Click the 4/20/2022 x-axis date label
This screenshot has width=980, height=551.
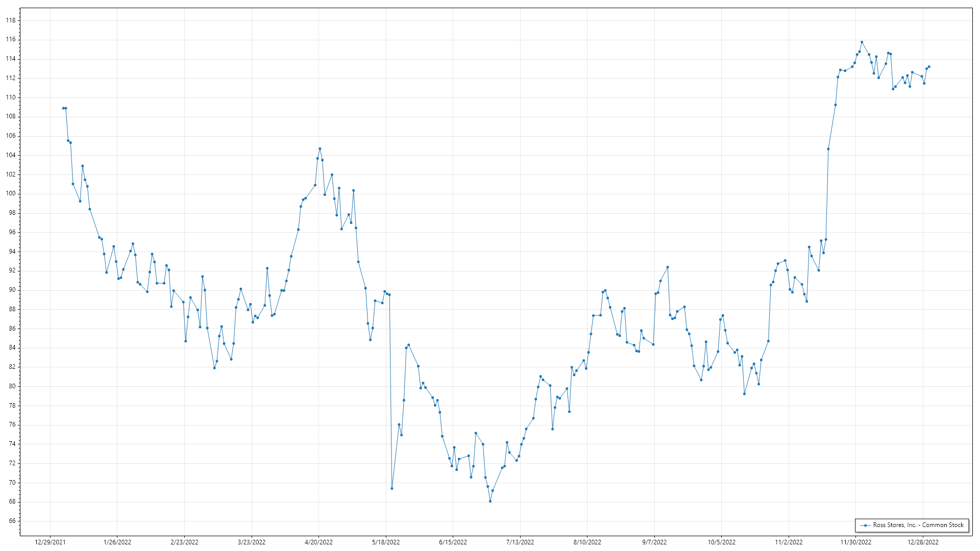pos(318,542)
